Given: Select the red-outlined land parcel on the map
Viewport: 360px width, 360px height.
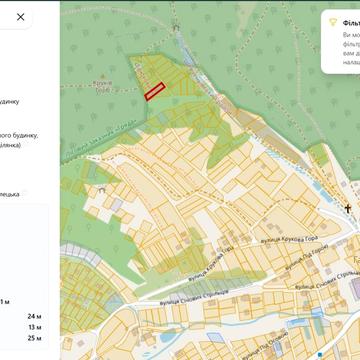Looking at the screenshot, I should pos(155,91).
